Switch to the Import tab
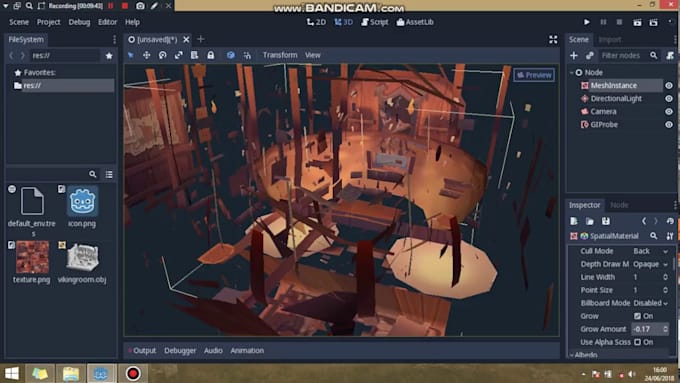Viewport: 680px width, 383px height. [x=610, y=39]
